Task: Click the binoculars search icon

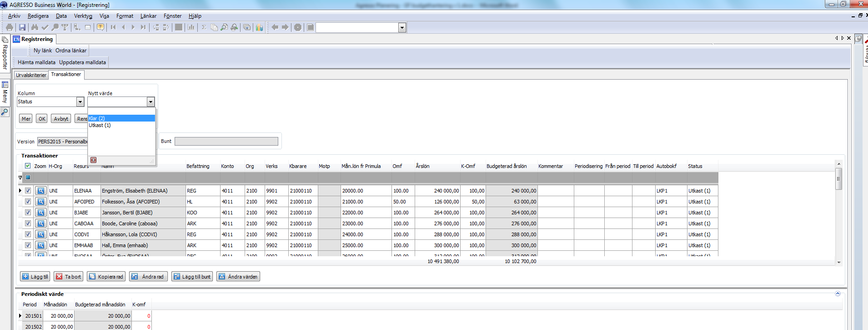Action: [x=35, y=27]
